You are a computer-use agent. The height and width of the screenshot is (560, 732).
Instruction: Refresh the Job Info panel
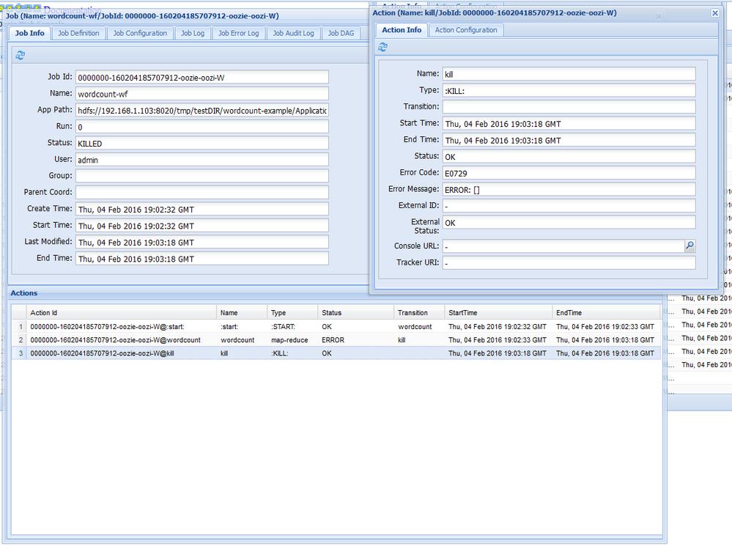pos(20,55)
